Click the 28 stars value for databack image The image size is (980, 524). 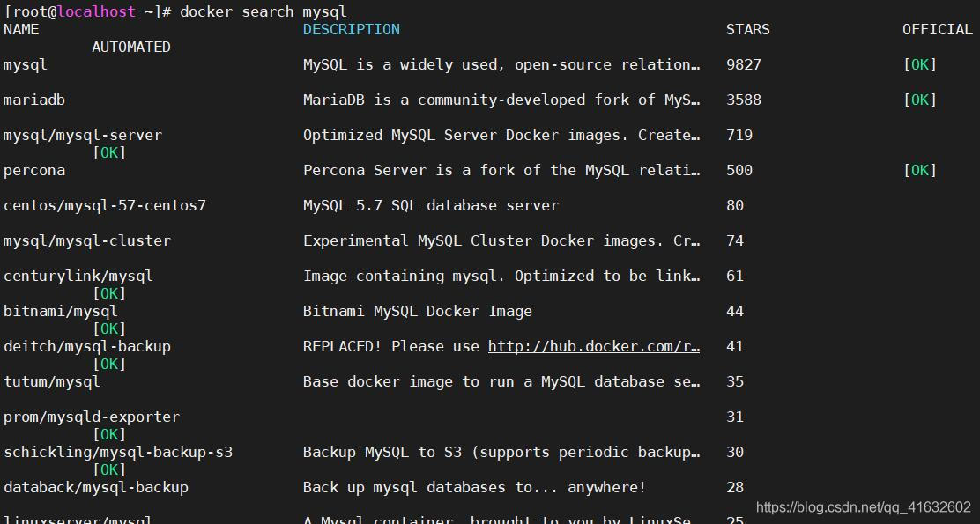click(x=735, y=487)
